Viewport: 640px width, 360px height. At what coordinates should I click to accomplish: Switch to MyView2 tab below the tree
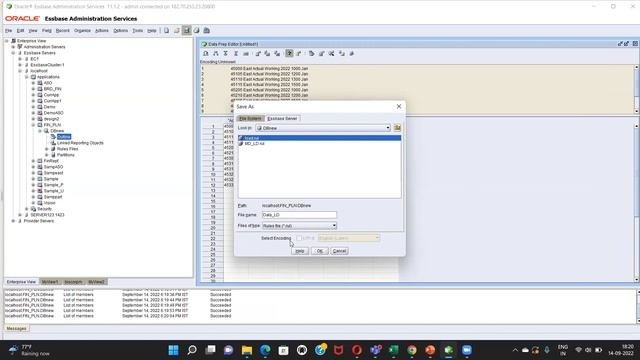97,282
